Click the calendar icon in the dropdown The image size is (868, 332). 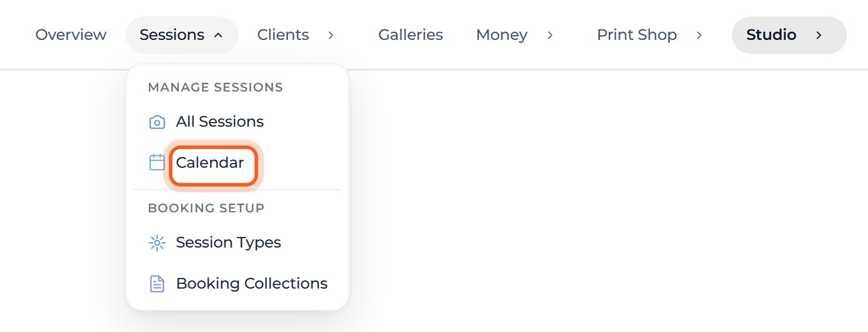tap(157, 162)
